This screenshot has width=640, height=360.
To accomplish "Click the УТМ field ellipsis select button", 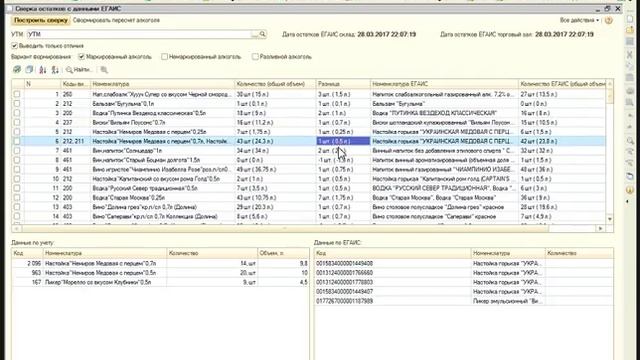I will pyautogui.click(x=255, y=35).
